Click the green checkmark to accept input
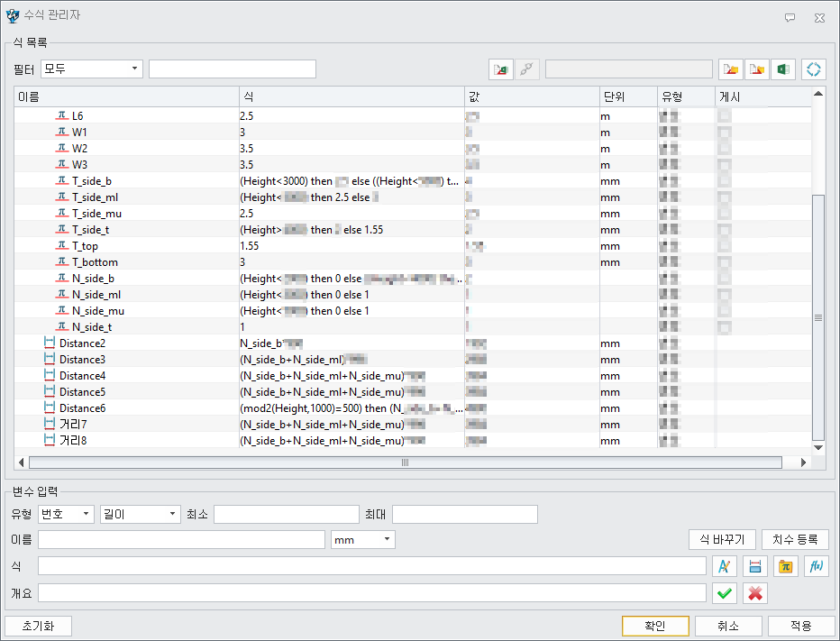 pos(725,593)
